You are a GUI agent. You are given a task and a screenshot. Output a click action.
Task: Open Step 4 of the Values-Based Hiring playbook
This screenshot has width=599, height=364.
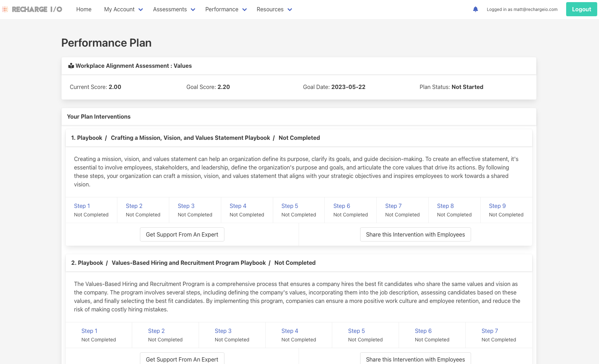pos(290,331)
